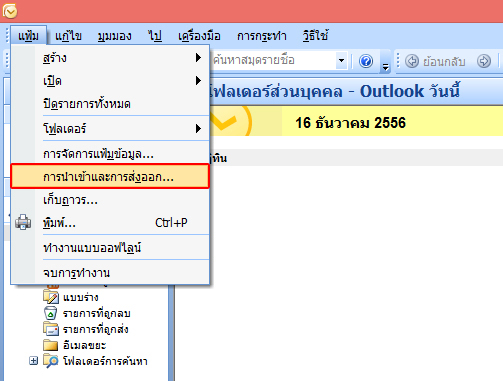This screenshot has height=381, width=503.
Task: Open toolbar options overflow arrow
Action: click(385, 61)
